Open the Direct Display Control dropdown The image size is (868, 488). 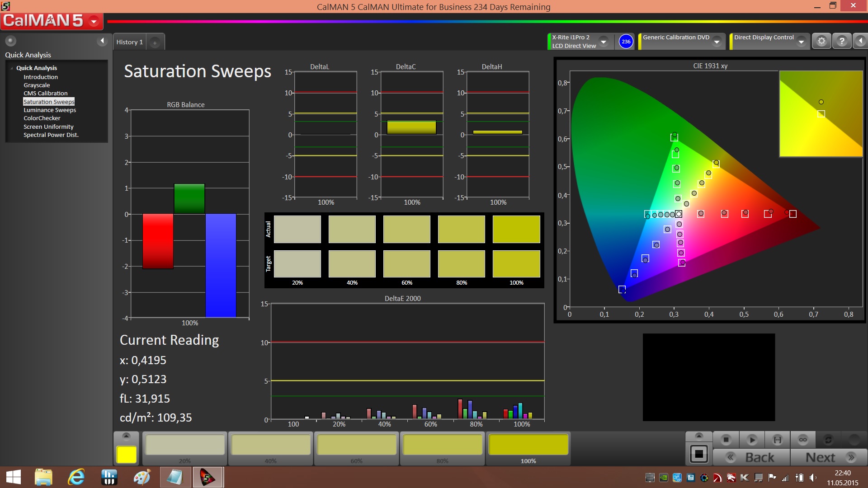click(x=801, y=42)
